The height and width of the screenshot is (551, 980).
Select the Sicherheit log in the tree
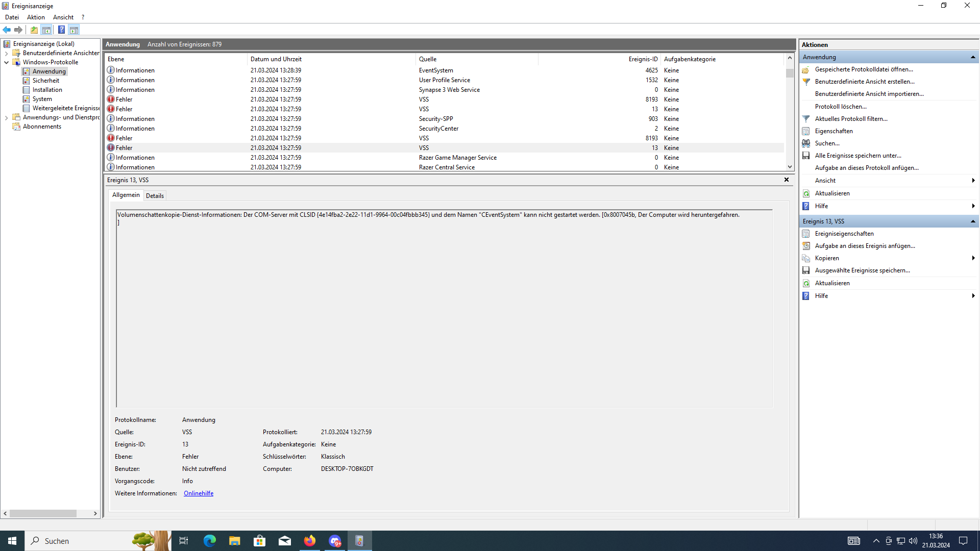tap(46, 81)
